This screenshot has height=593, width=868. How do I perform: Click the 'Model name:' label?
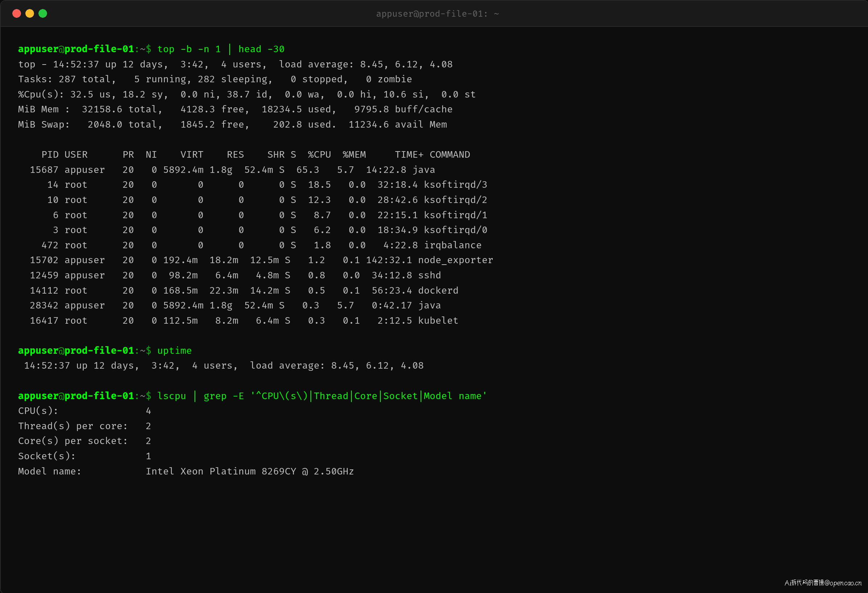(x=50, y=471)
